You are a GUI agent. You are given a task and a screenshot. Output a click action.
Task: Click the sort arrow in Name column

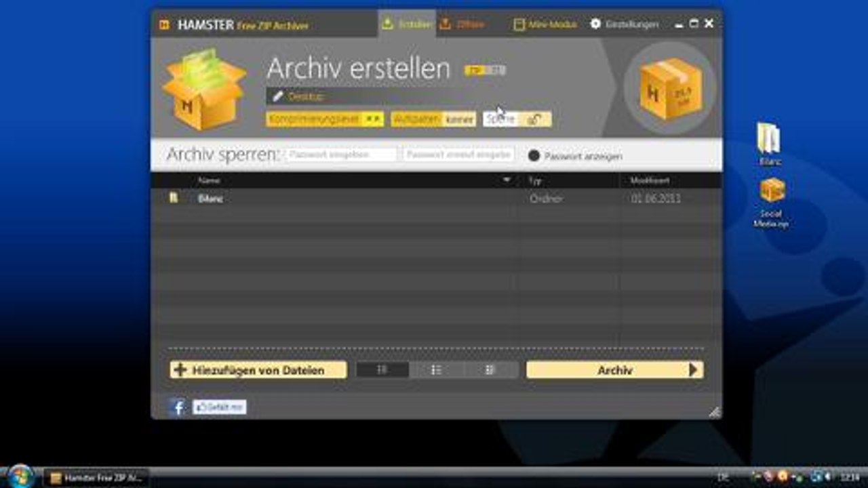click(507, 180)
